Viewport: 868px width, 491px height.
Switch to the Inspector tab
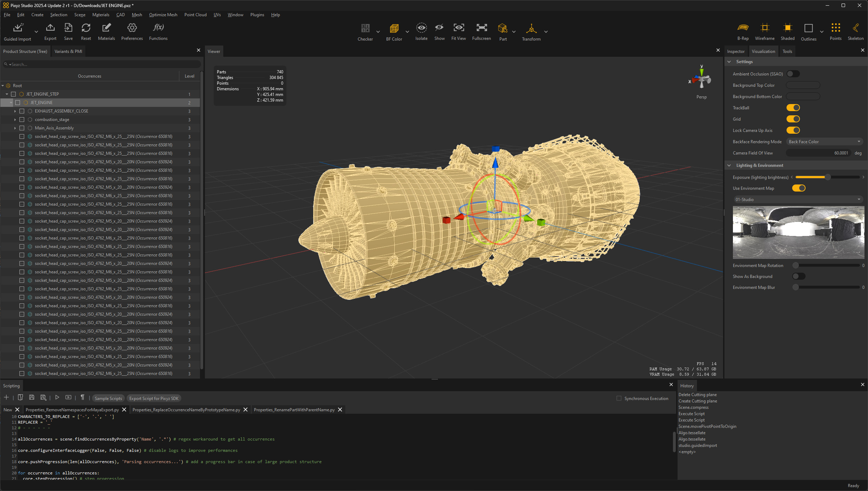[736, 51]
